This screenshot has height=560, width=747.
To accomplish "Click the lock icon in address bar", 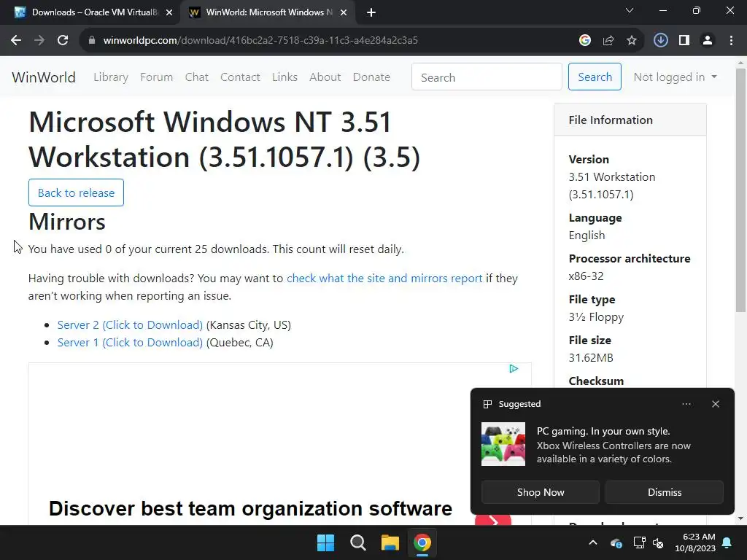I will click(92, 41).
